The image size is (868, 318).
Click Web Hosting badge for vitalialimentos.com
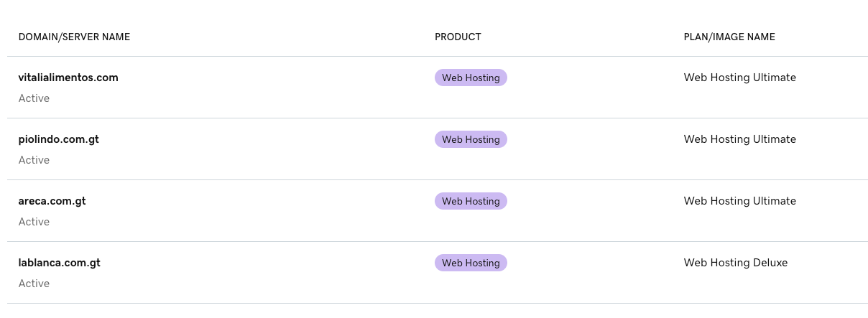coord(471,78)
